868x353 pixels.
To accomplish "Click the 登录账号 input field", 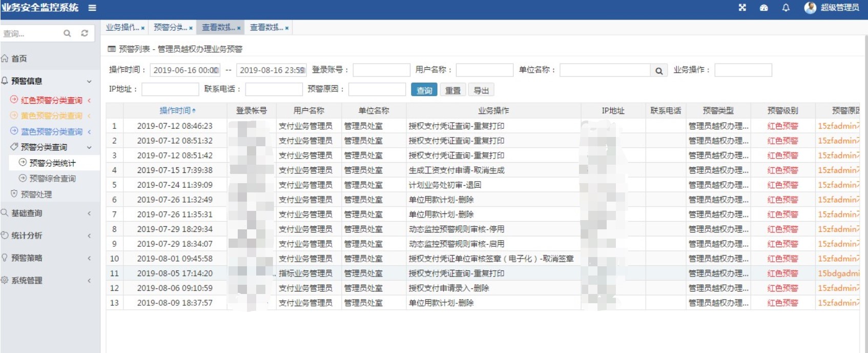I will click(x=381, y=70).
